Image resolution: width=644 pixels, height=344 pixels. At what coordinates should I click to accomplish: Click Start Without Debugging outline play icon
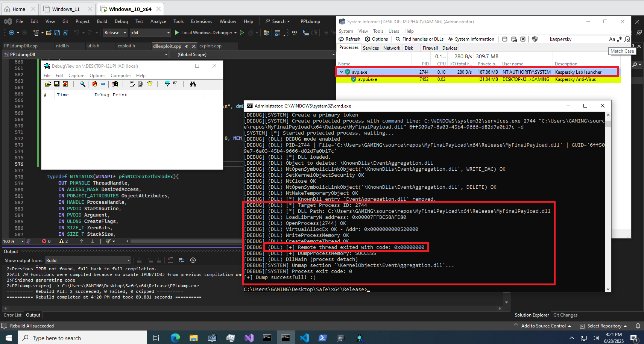point(242,33)
